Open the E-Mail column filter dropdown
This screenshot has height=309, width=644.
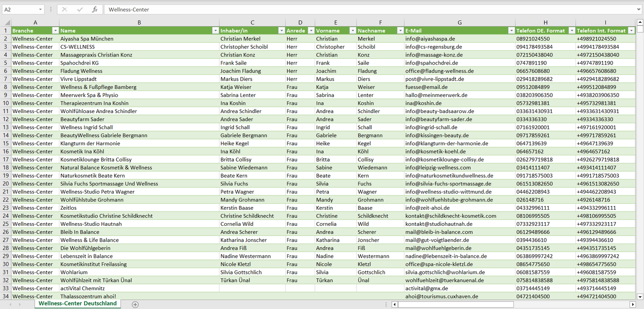511,31
